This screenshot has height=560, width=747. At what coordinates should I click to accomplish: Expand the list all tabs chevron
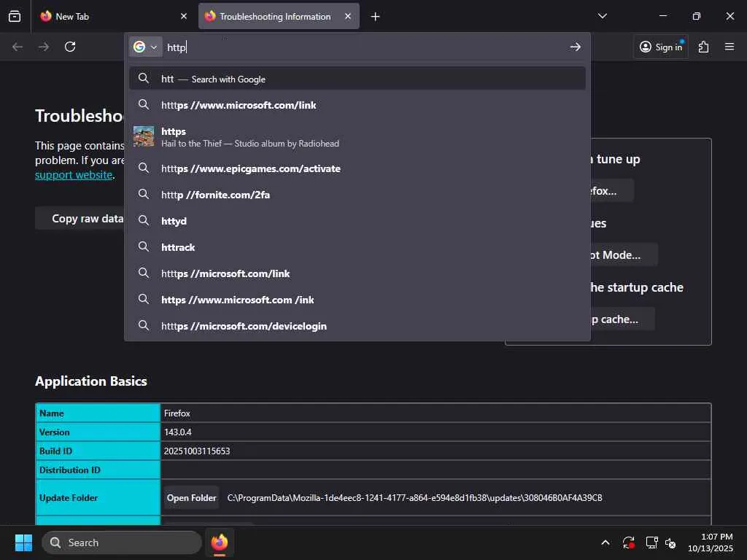tap(602, 16)
